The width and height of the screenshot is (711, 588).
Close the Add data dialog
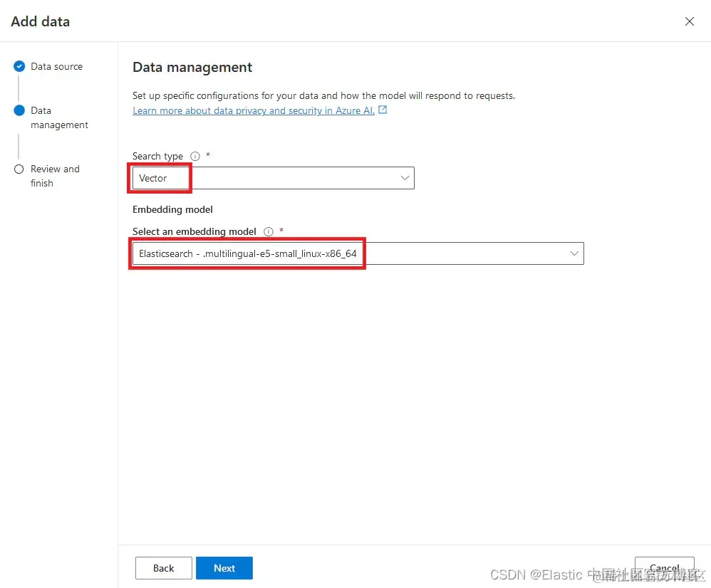[689, 21]
